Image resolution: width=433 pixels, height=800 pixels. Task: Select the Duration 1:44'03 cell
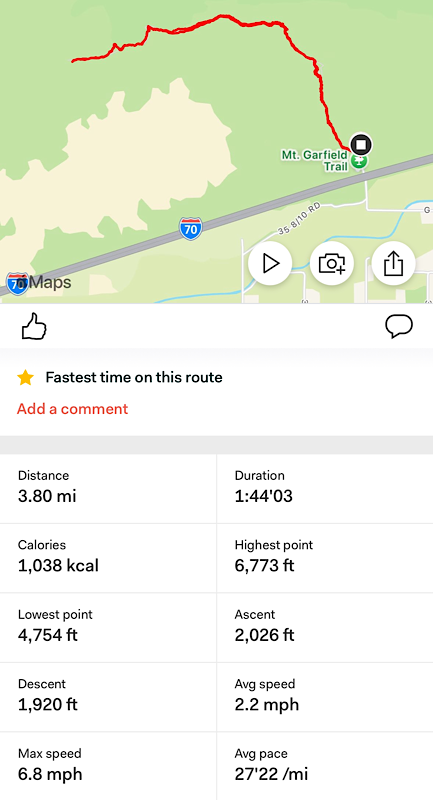tap(325, 489)
